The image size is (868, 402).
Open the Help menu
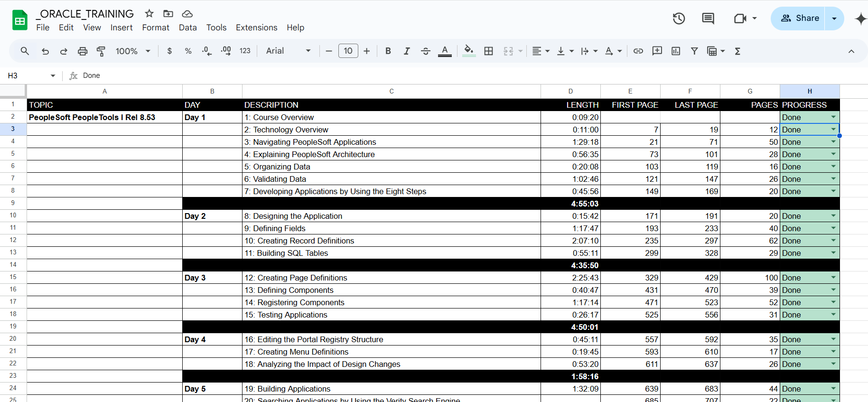pos(296,28)
